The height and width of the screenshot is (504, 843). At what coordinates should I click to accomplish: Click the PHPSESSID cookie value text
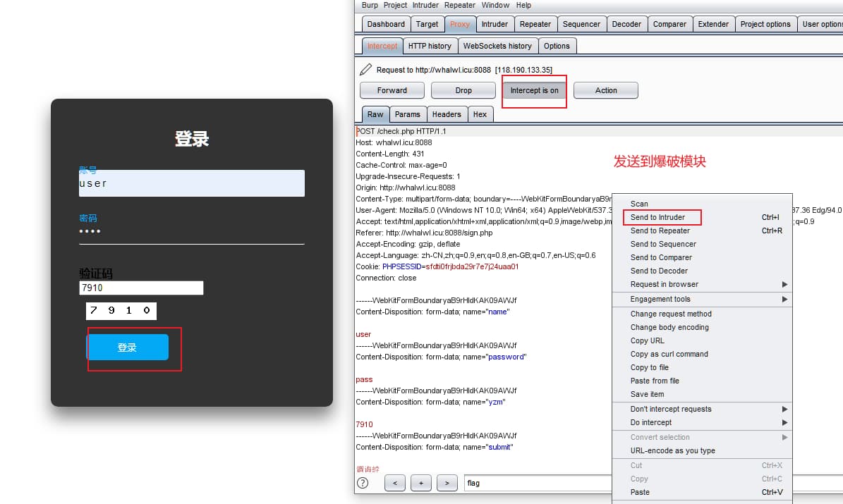[x=472, y=266]
